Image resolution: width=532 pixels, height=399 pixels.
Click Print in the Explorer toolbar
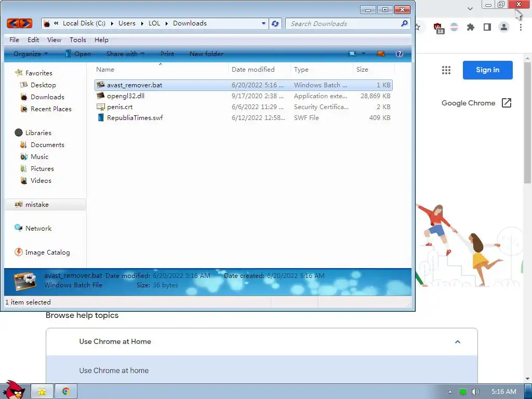(x=167, y=54)
